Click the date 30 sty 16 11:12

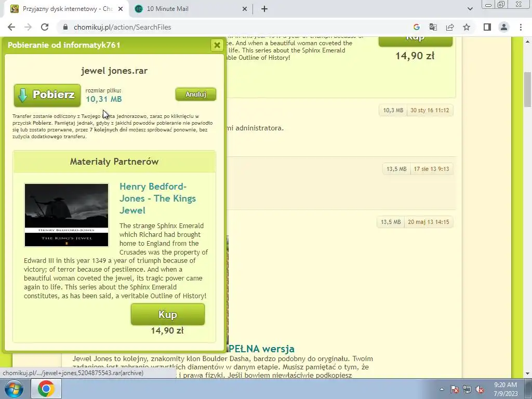coord(430,110)
